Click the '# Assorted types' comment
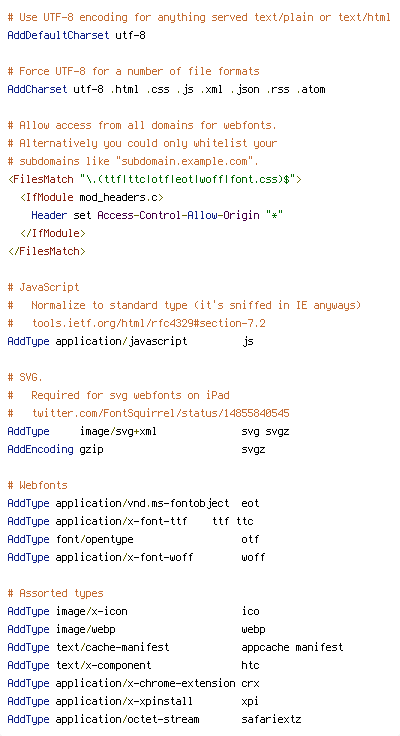 [55, 593]
